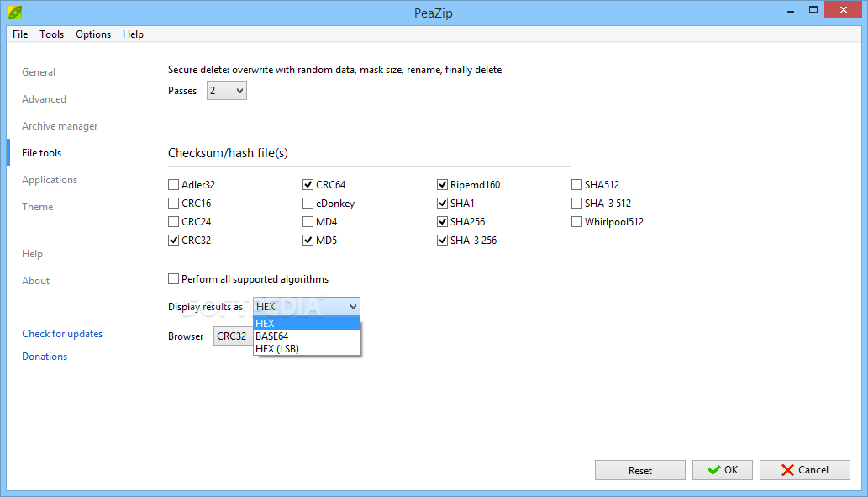The width and height of the screenshot is (868, 497).
Task: Click the Check for updates link
Action: [x=62, y=334]
